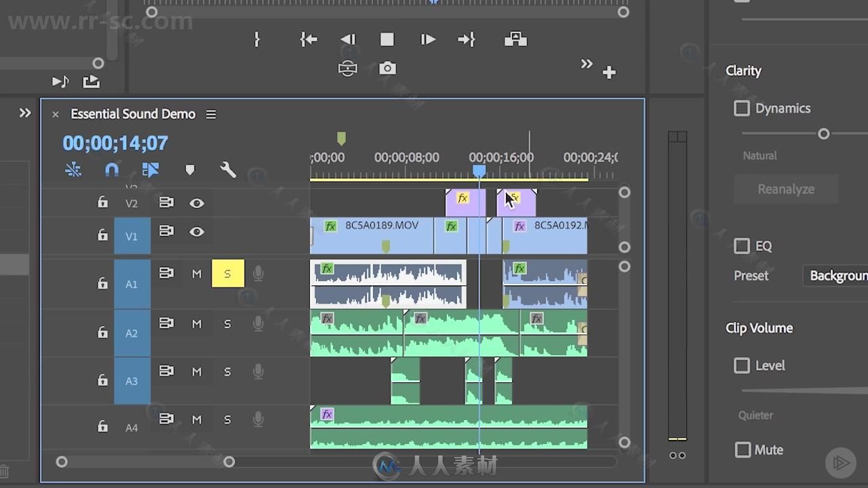Toggle lock on track A1
The image size is (868, 488).
point(102,283)
